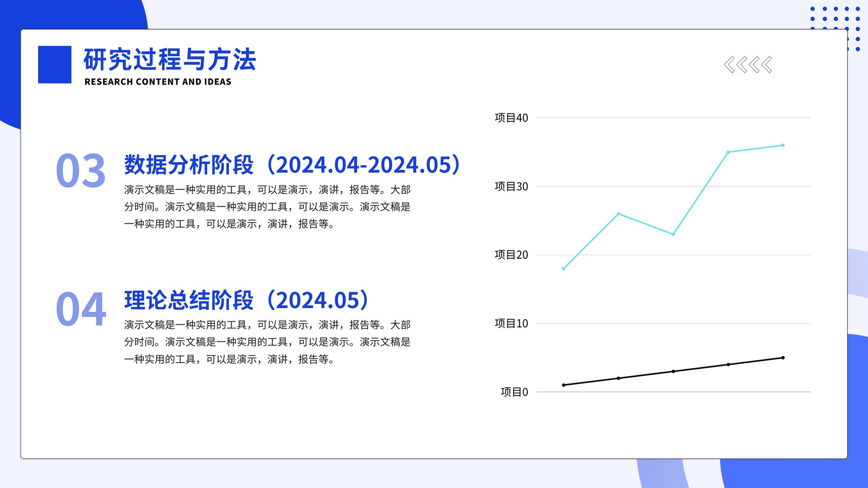Click the axis label 项目0
Viewport: 868px width, 488px height.
[x=514, y=392]
